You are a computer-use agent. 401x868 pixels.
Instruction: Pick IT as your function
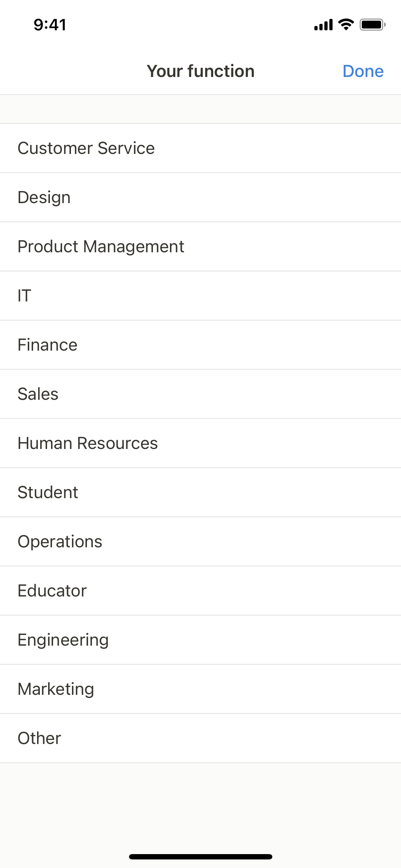(x=200, y=296)
